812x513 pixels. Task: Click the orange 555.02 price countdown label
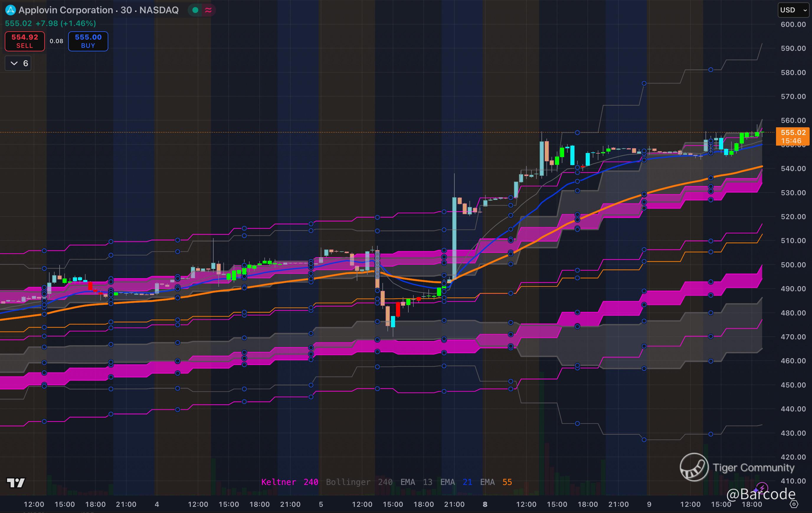[x=793, y=136]
